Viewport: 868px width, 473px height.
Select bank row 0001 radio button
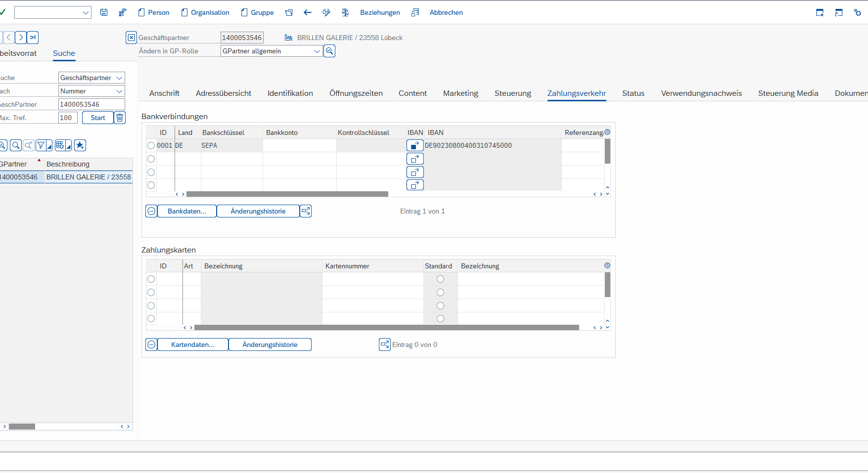tap(151, 145)
